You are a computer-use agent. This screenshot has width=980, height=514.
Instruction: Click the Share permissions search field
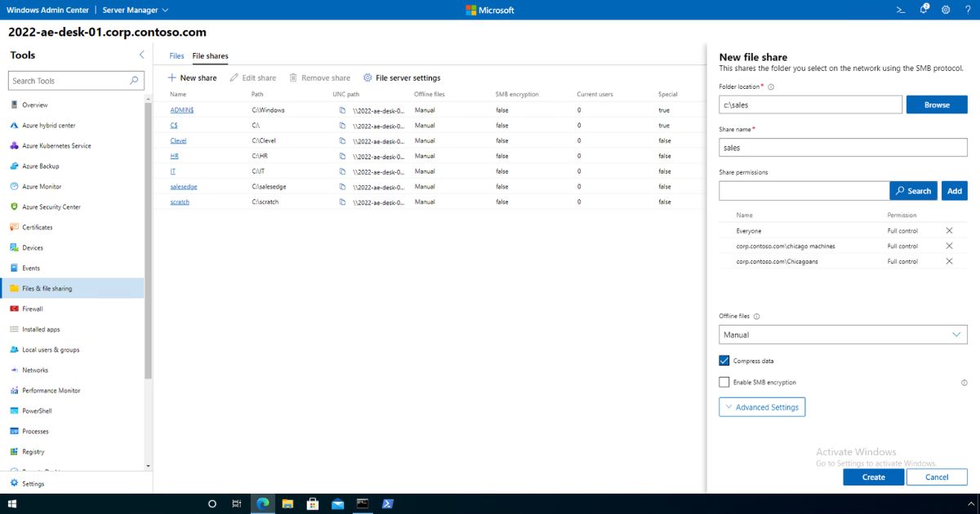click(x=804, y=191)
